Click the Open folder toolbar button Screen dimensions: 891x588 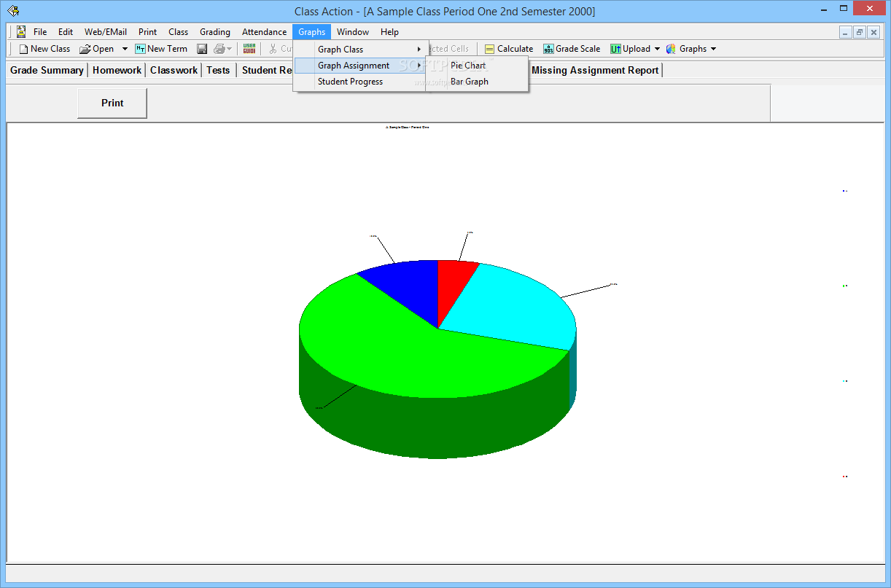pos(96,49)
